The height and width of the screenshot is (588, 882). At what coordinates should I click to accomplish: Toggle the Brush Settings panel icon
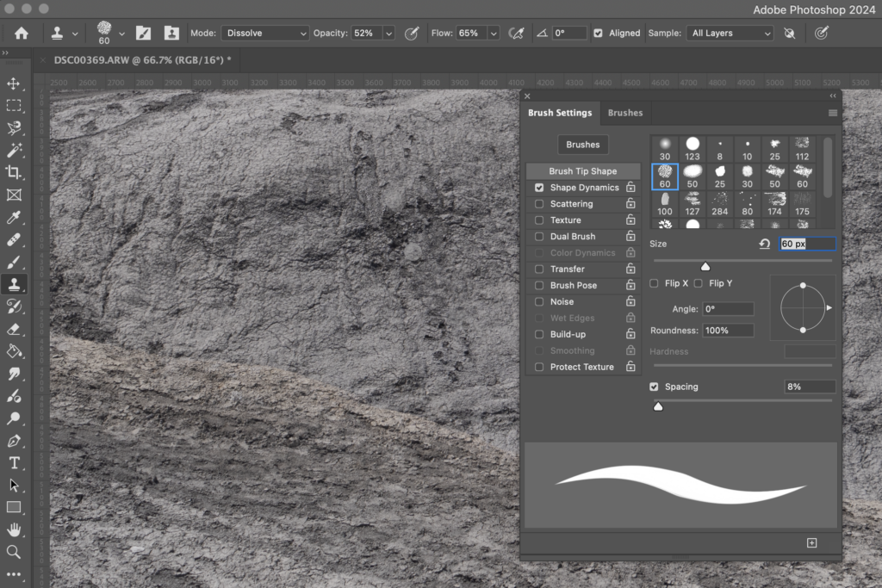click(x=144, y=34)
